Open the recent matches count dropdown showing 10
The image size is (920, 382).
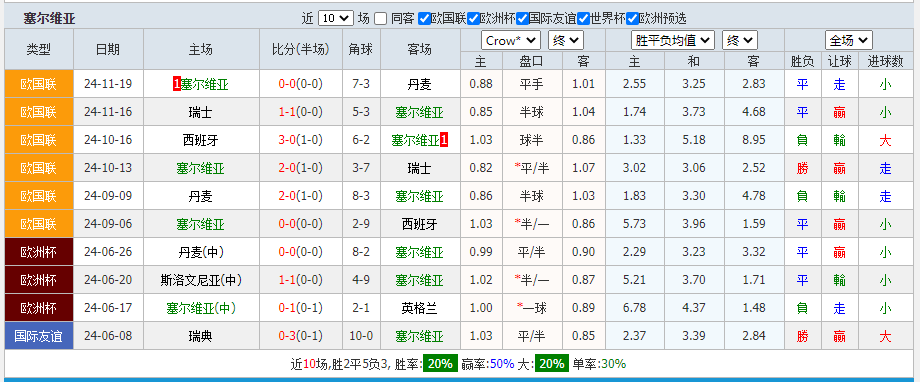point(336,18)
